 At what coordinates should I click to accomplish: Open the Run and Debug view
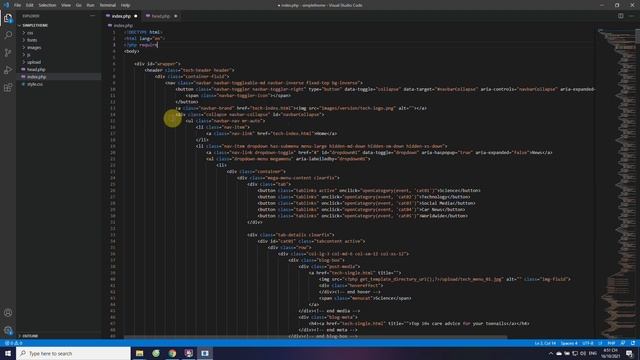[8, 70]
